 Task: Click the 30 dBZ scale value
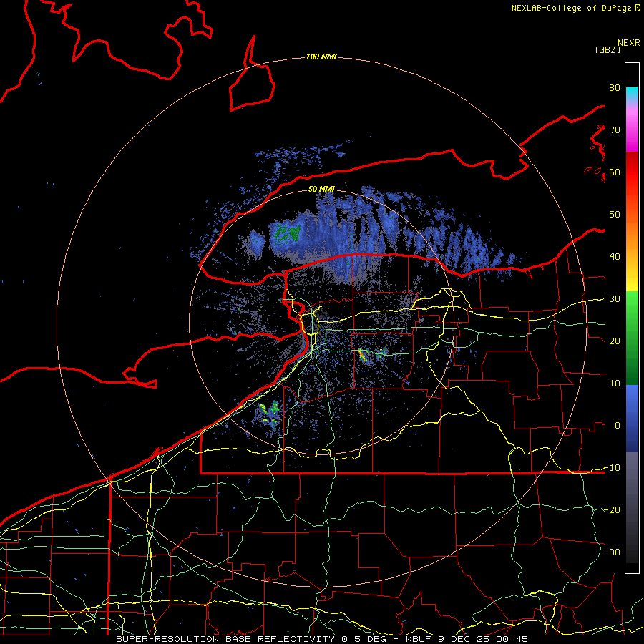615,298
